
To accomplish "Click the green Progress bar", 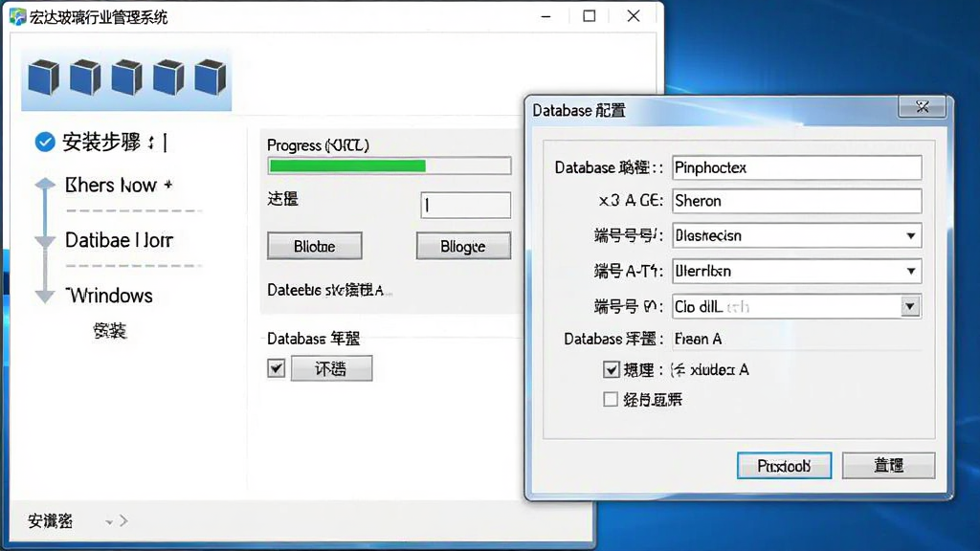I will 390,165.
